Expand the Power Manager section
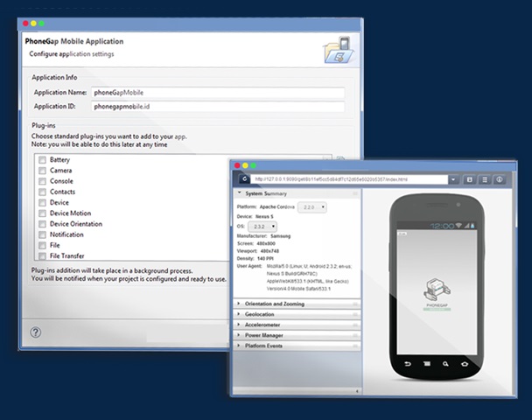This screenshot has width=532, height=420. click(239, 335)
